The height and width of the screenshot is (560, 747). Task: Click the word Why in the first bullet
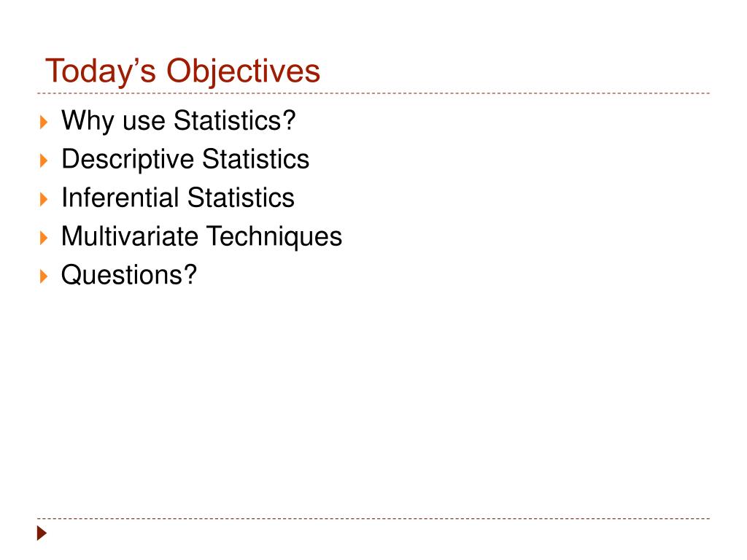(x=88, y=121)
